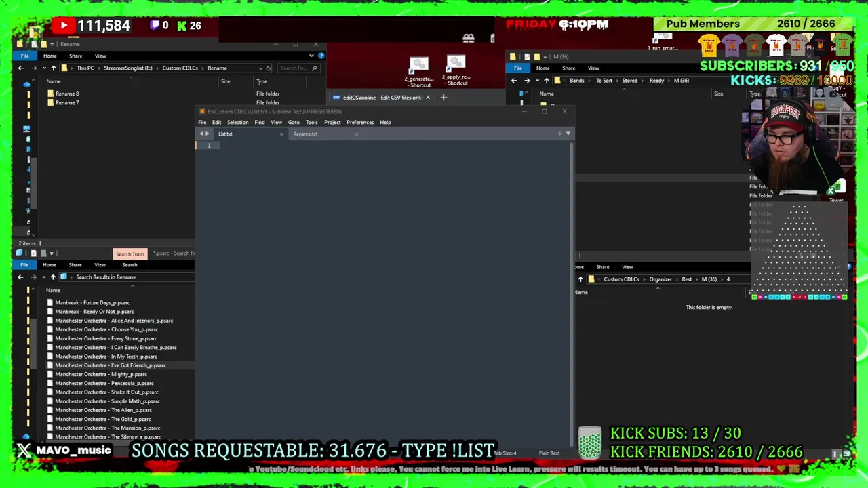Select Manchester Orchestra - Mighty_p.psarc
Viewport: 868px width, 488px height.
pyautogui.click(x=101, y=374)
